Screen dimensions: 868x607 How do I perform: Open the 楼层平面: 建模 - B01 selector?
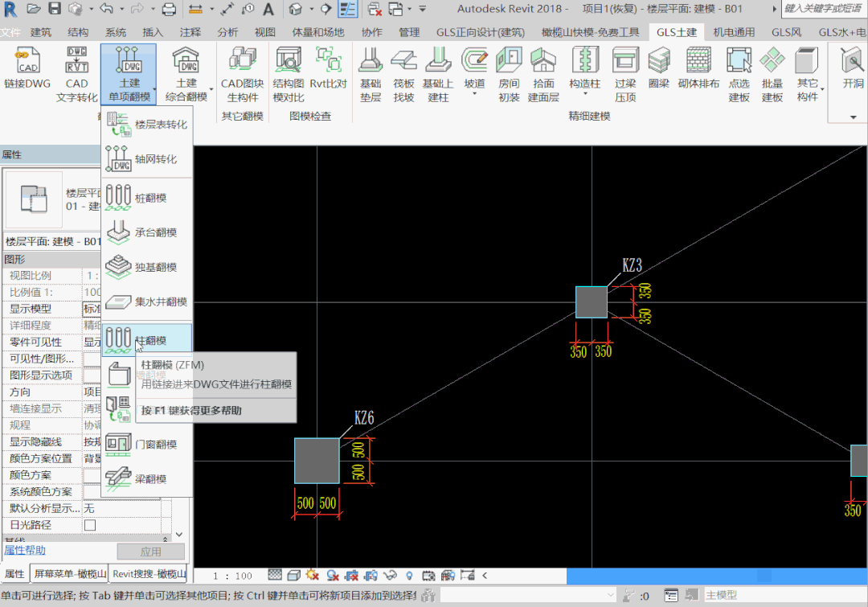pos(53,241)
